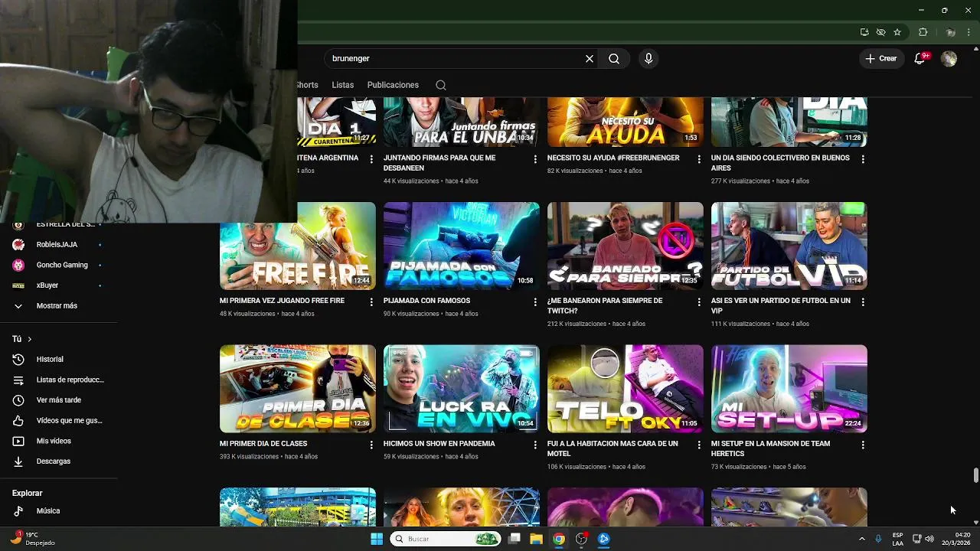Image resolution: width=980 pixels, height=551 pixels.
Task: Click title HICIMOS UN SHOW EN PANDEMIA
Action: 439,444
